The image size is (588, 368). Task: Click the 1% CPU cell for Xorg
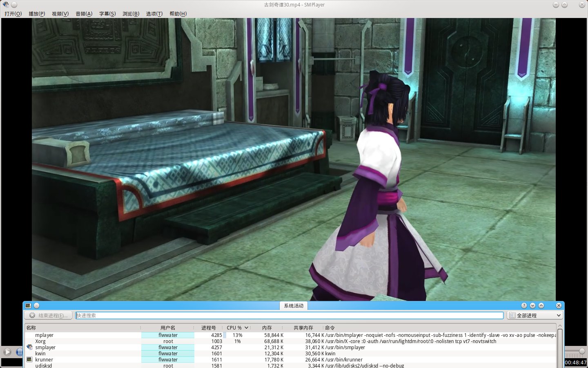click(238, 341)
